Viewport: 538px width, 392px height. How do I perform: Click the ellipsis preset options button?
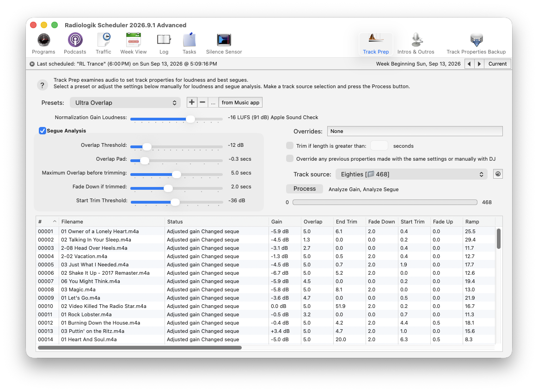(213, 103)
